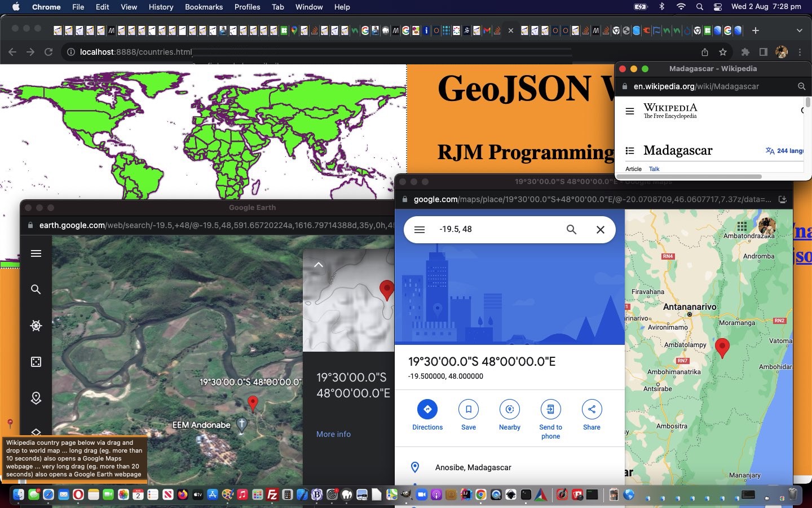The image size is (812, 508).
Task: Click the Wikipedia vertical scrollbar
Action: coord(807,102)
